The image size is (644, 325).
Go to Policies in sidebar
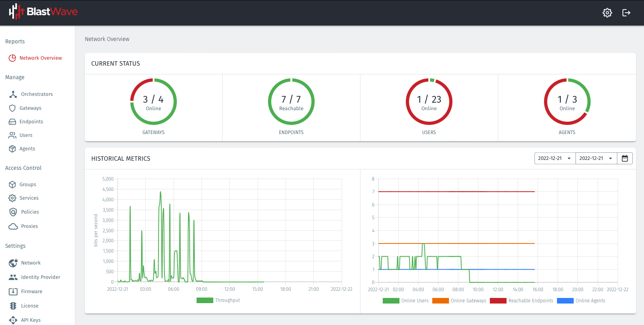tap(30, 212)
